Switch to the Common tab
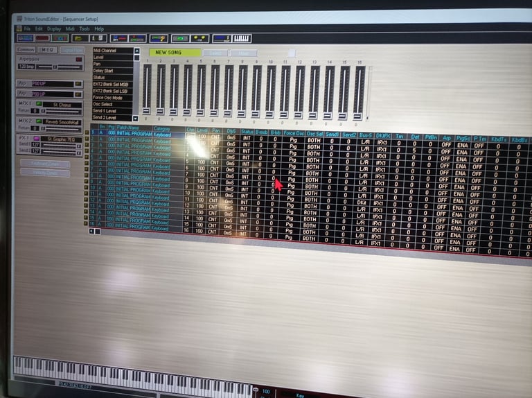The width and height of the screenshot is (532, 398). pos(26,50)
